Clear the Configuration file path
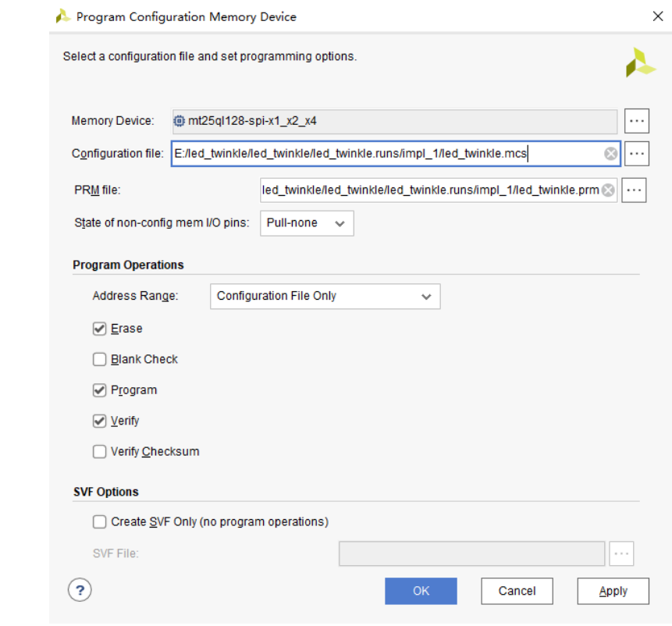672x626 pixels. point(610,154)
